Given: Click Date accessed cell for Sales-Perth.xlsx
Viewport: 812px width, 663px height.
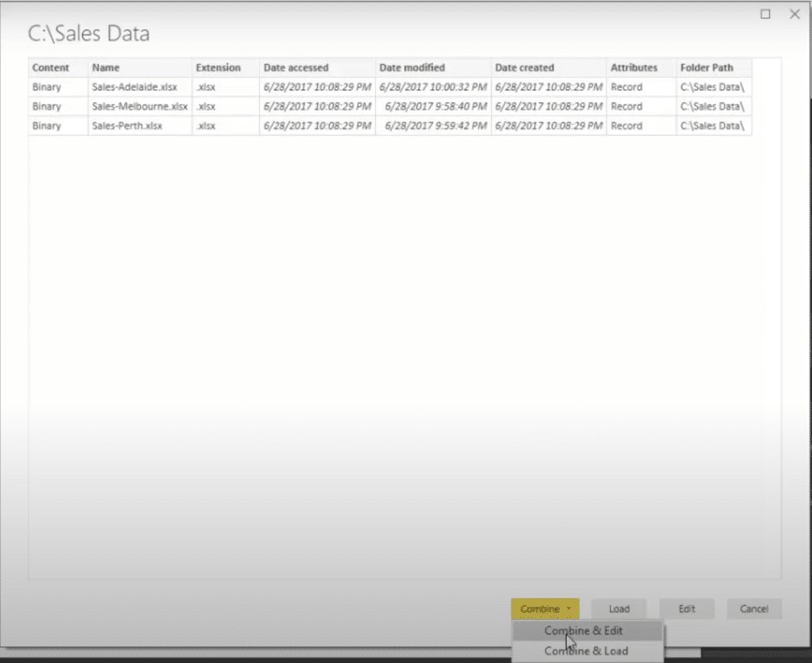Looking at the screenshot, I should pos(317,126).
